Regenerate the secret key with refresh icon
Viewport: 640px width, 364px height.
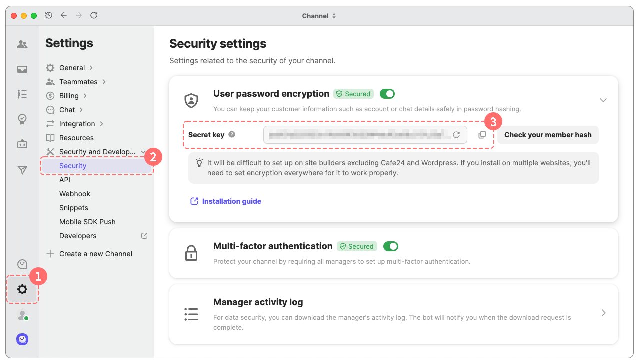coord(456,135)
